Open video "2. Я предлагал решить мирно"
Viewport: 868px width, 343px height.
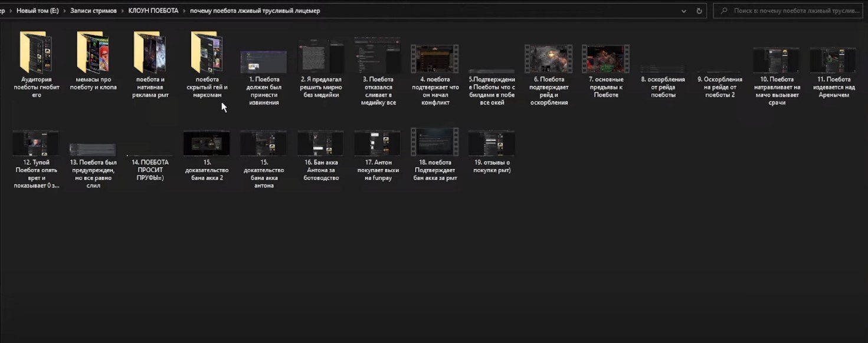[x=321, y=60]
